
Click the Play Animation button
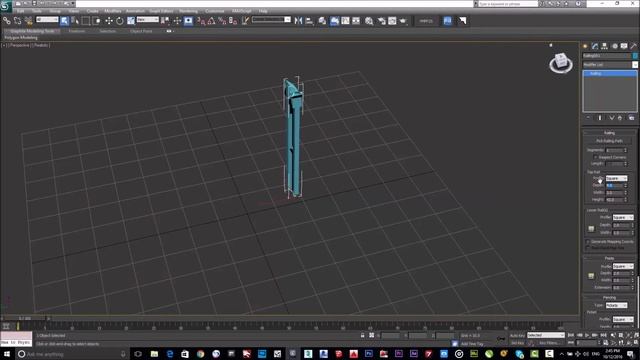click(587, 335)
